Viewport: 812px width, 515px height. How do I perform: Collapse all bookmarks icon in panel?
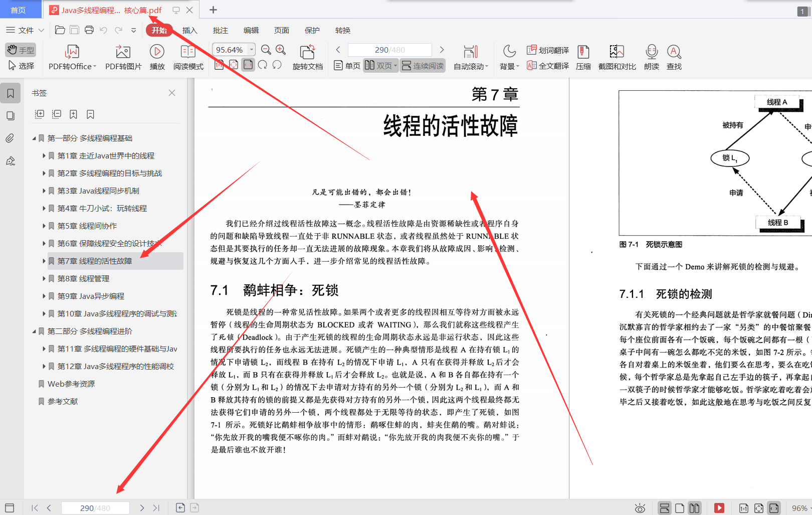[57, 114]
